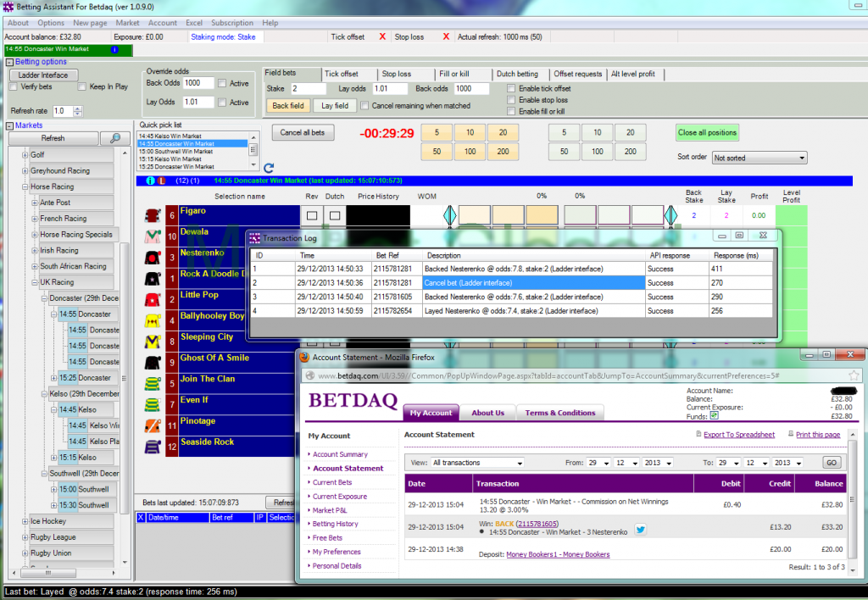Click the Ladder Interface button
The height and width of the screenshot is (600, 868).
pyautogui.click(x=43, y=75)
